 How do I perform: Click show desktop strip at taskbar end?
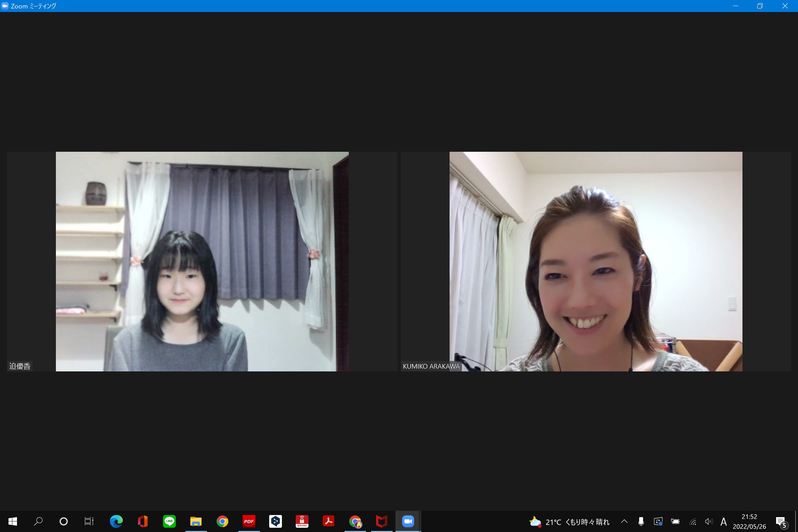click(796, 521)
